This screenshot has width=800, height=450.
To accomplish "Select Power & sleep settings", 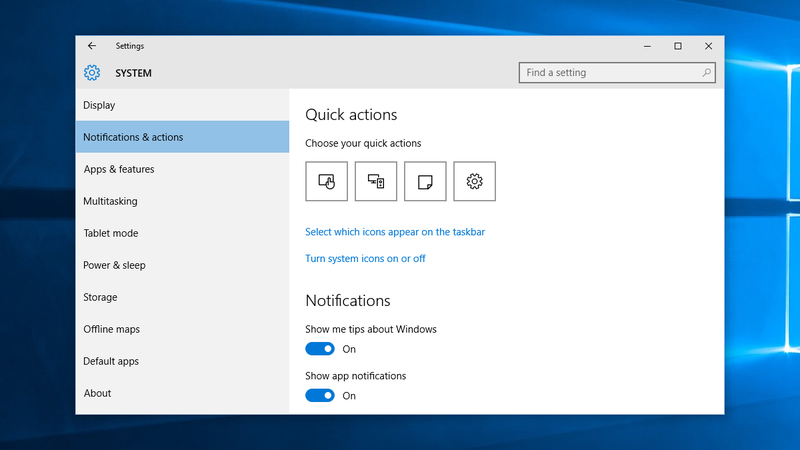I will [182, 265].
